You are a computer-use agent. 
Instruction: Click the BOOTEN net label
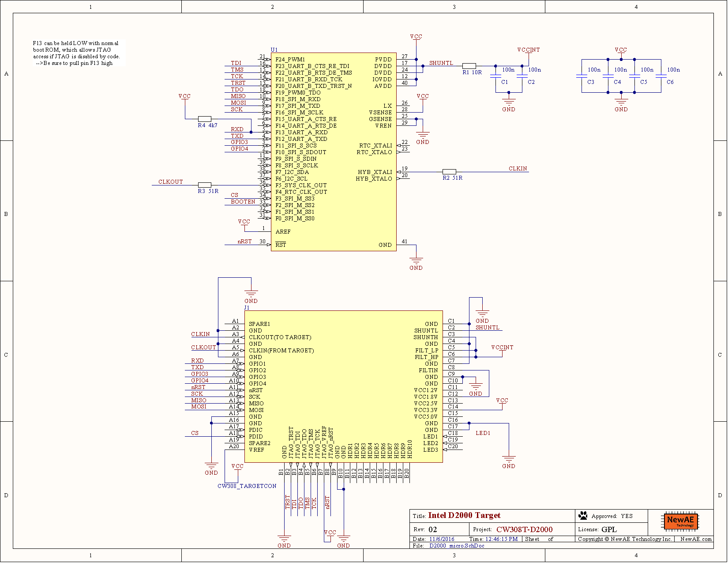pyautogui.click(x=243, y=202)
